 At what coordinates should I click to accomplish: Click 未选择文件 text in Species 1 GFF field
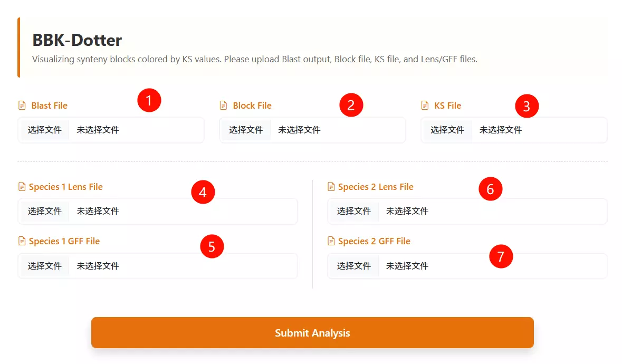tap(98, 266)
